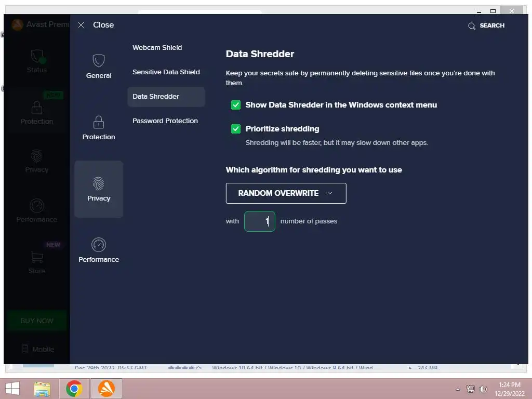Toggle Prioritize shredding checkbox
532x399 pixels.
point(236,129)
